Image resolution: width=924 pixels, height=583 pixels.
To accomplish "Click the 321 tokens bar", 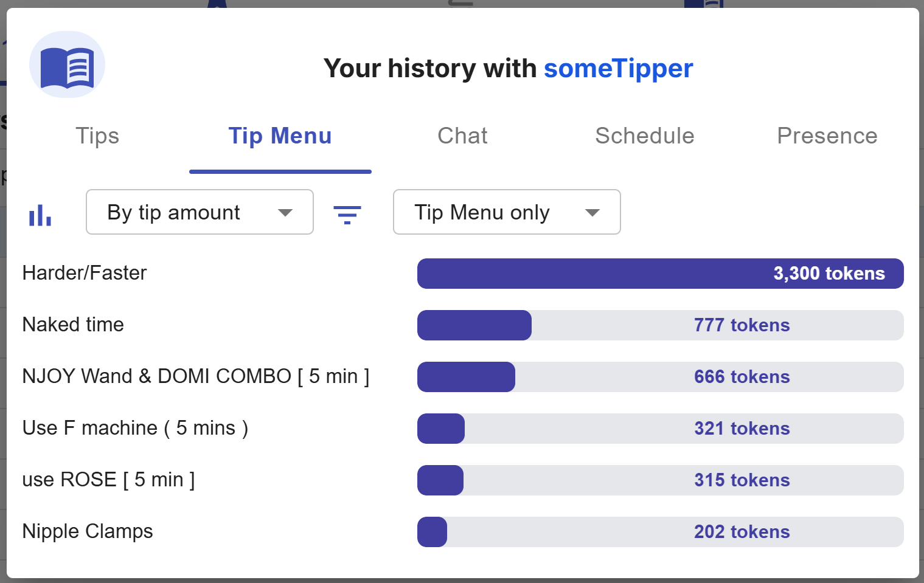I will [x=661, y=429].
